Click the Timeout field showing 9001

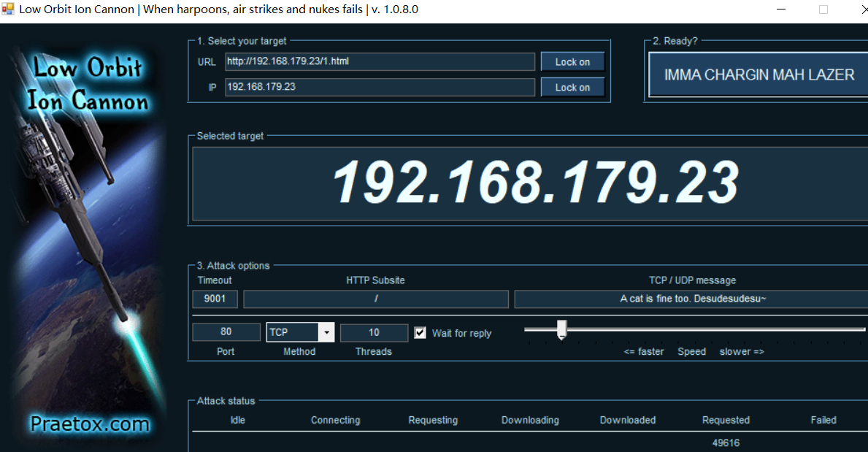[215, 299]
